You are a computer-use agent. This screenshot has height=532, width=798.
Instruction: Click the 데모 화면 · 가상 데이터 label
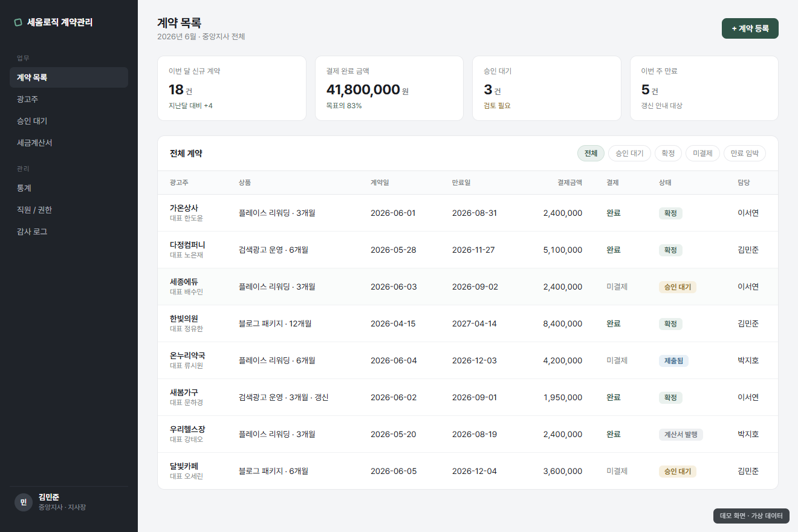(751, 516)
